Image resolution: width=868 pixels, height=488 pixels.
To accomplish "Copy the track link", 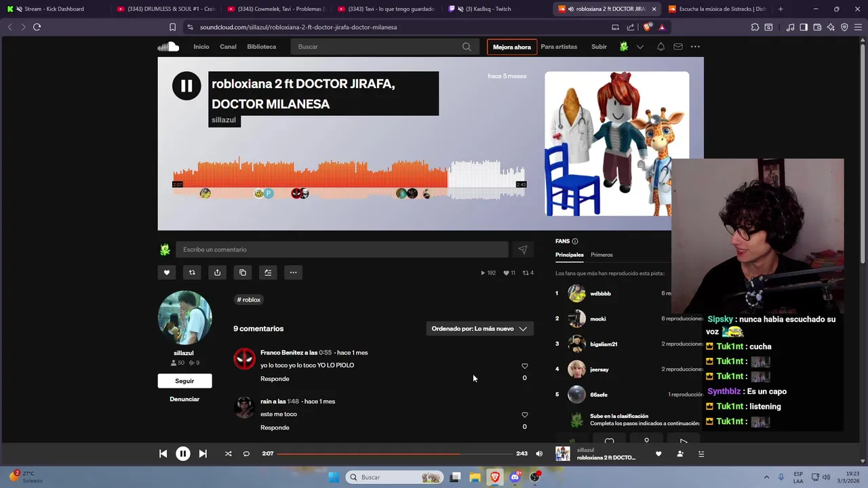I will (243, 272).
